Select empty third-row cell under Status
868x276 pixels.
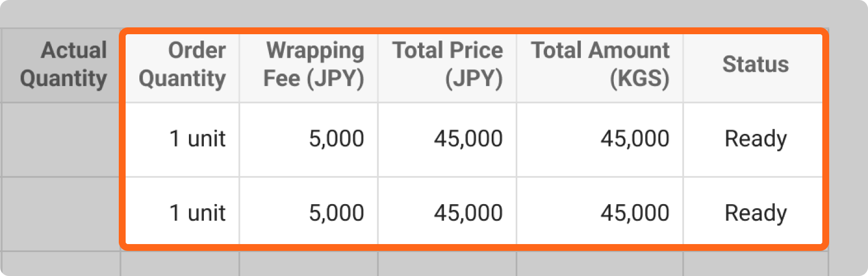755,263
